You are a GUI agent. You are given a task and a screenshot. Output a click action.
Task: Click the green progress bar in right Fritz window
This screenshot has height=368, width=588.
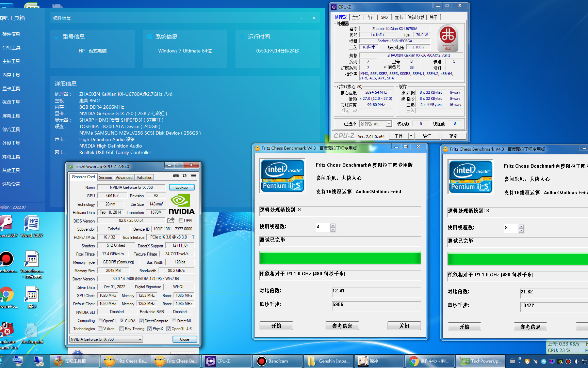(518, 259)
